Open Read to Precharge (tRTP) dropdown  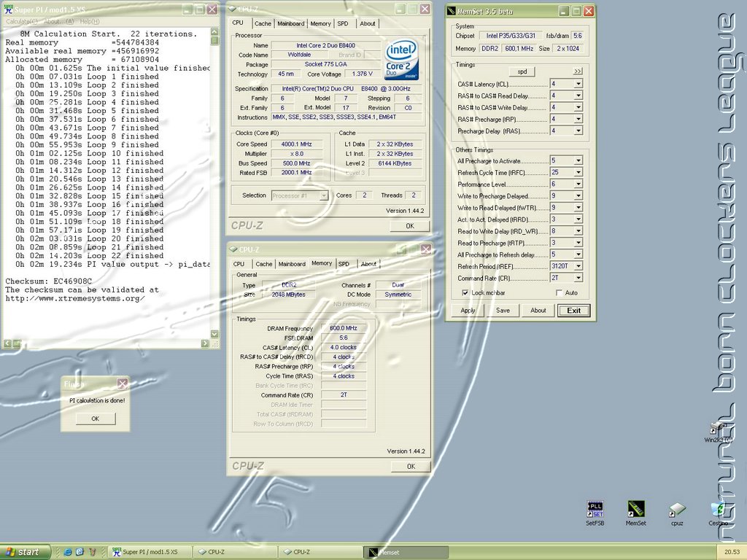578,242
